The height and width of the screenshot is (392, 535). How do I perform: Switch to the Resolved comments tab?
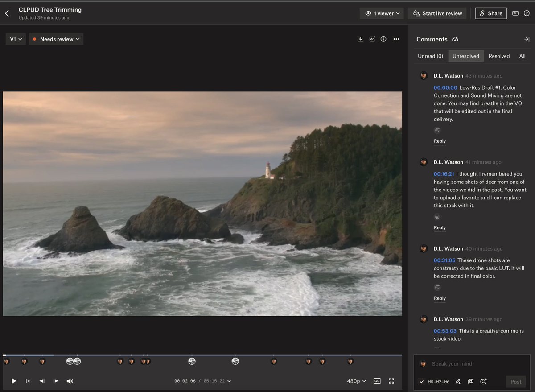click(499, 56)
